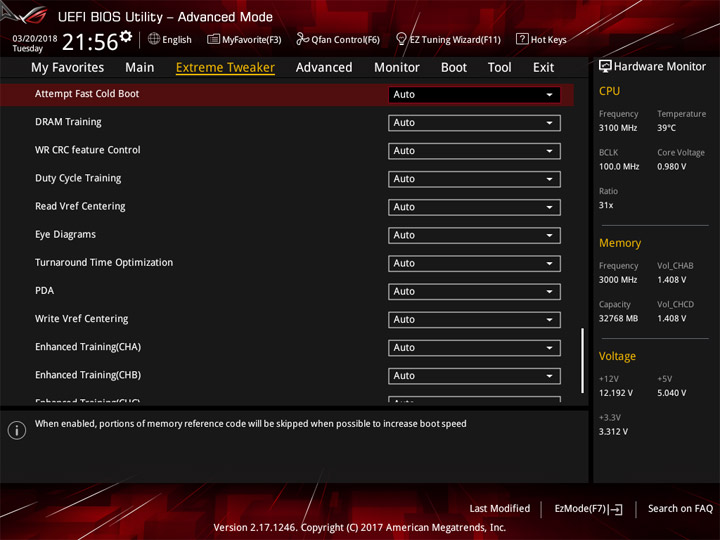Expand the WR CRC feature Control dropdown
The width and height of the screenshot is (720, 540).
pyautogui.click(x=474, y=151)
